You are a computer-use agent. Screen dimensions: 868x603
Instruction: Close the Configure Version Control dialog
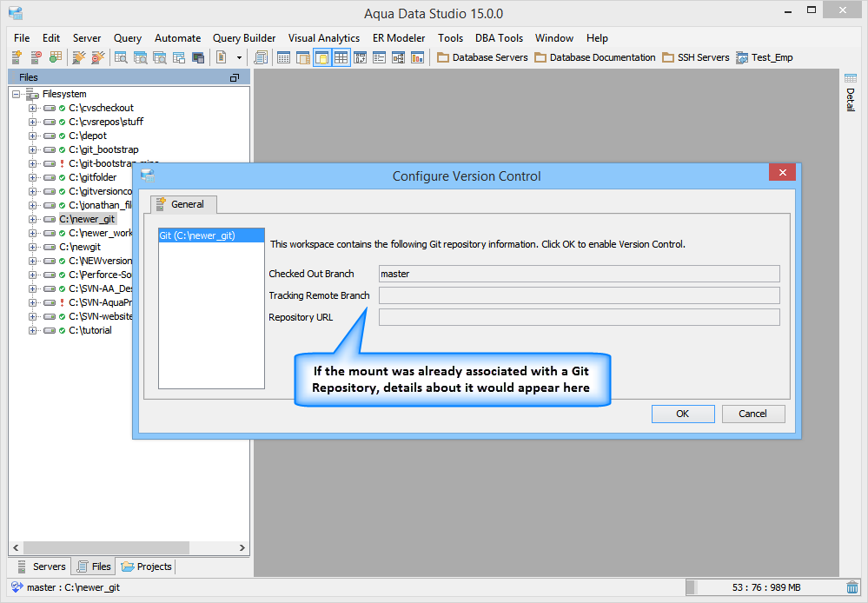pyautogui.click(x=782, y=173)
